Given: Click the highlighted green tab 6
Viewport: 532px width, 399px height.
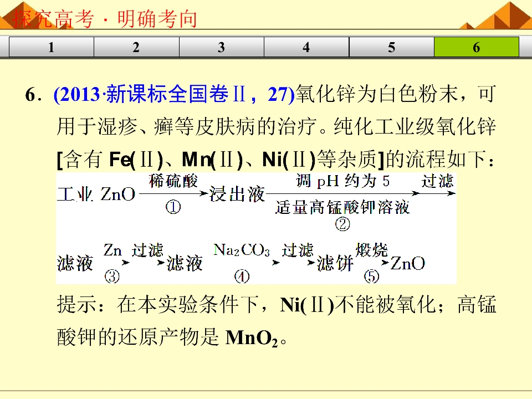Looking at the screenshot, I should (x=477, y=47).
